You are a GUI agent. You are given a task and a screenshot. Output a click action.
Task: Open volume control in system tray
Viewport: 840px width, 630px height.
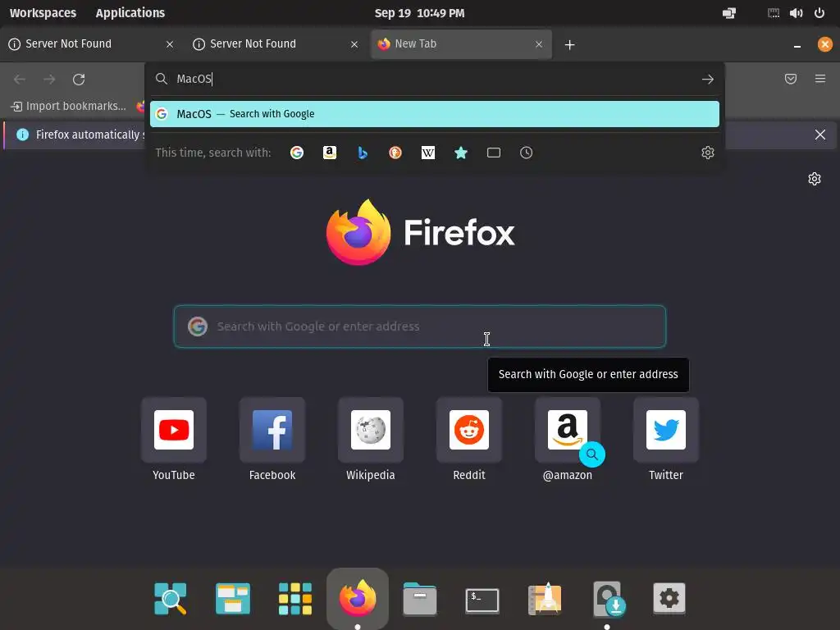pyautogui.click(x=796, y=13)
